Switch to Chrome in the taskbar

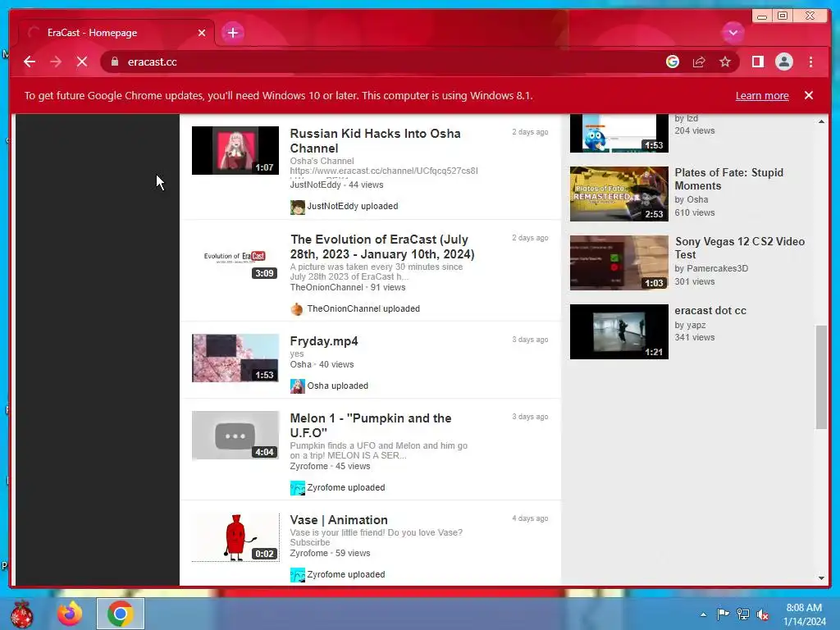tap(121, 614)
